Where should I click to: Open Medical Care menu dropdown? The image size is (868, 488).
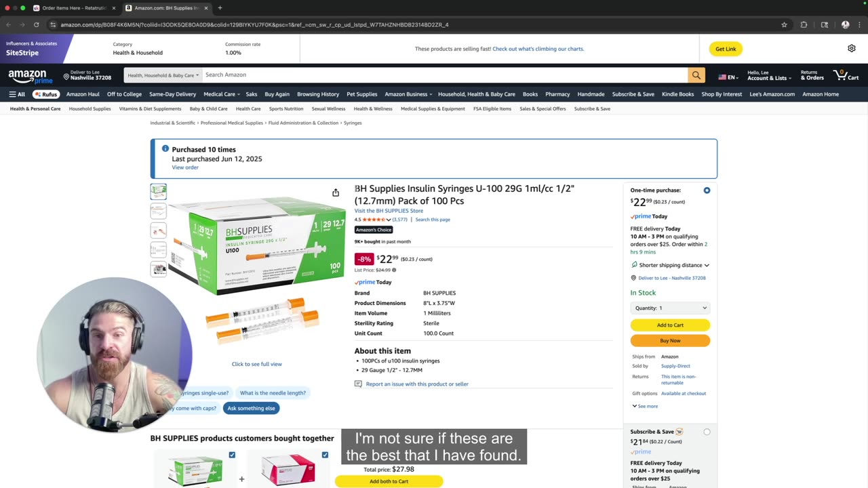(221, 94)
